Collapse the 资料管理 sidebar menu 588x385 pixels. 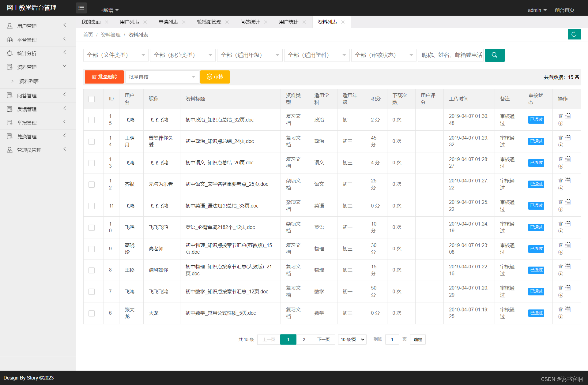[38, 67]
